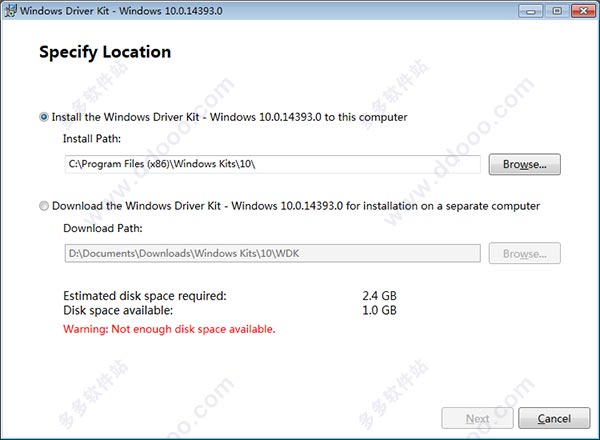Minimize the Windows Driver Kit window
The width and height of the screenshot is (600, 440).
tap(530, 11)
